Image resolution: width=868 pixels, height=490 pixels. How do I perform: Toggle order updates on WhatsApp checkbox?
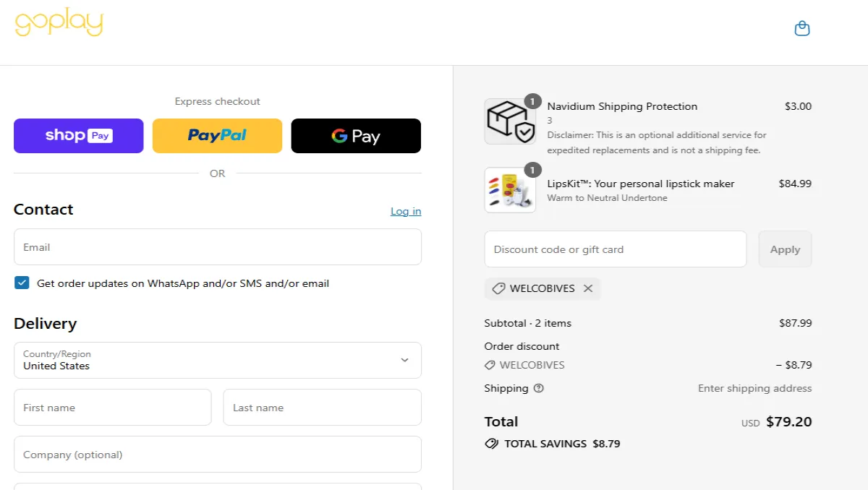click(22, 283)
